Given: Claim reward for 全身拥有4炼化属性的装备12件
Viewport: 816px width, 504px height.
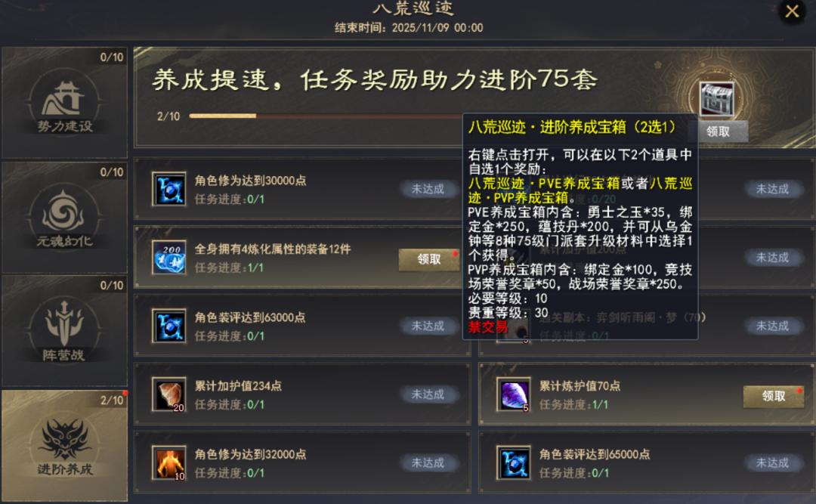Looking at the screenshot, I should (429, 259).
